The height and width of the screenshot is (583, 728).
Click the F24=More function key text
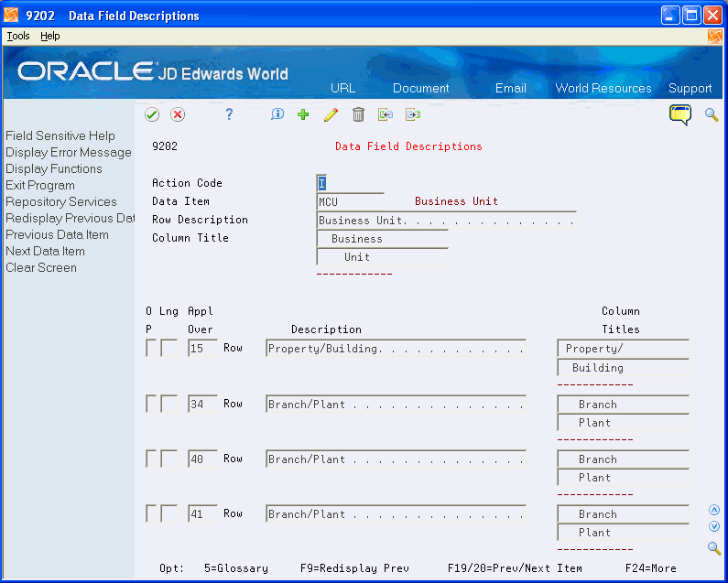tap(650, 568)
